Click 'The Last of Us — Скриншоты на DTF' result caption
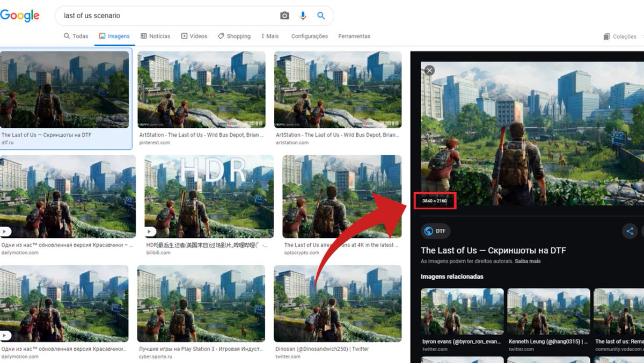644x363 pixels. tap(47, 135)
